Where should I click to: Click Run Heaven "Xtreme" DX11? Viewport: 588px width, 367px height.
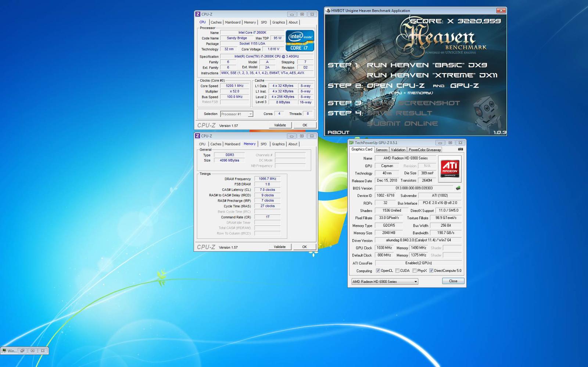click(x=432, y=75)
